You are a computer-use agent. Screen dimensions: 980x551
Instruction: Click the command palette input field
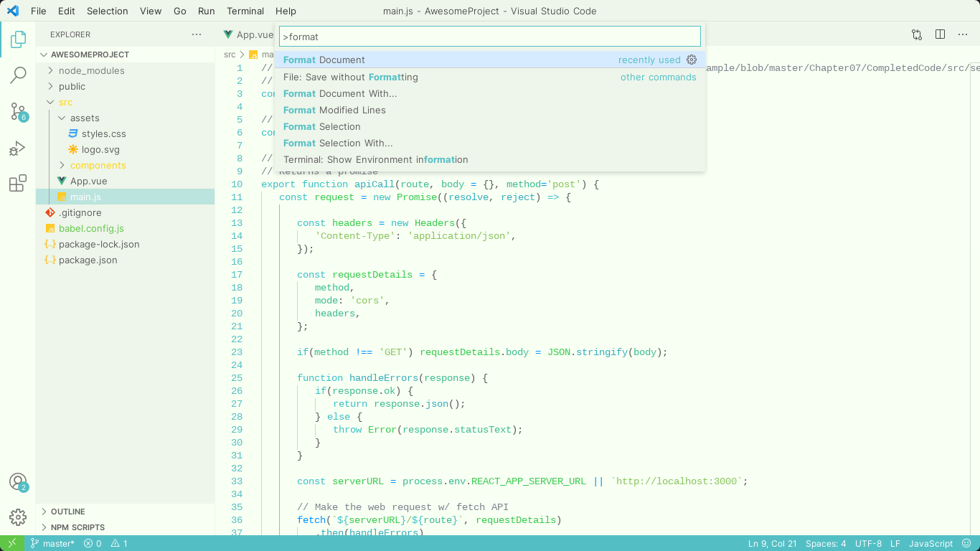tap(490, 37)
